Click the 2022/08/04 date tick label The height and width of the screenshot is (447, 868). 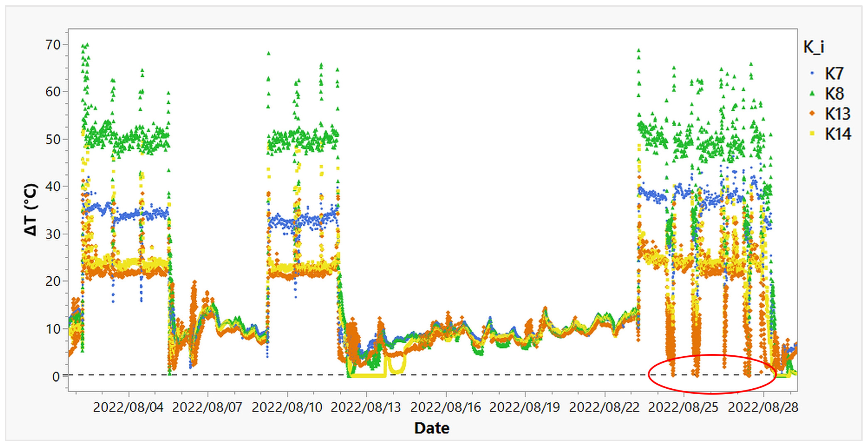pos(128,407)
